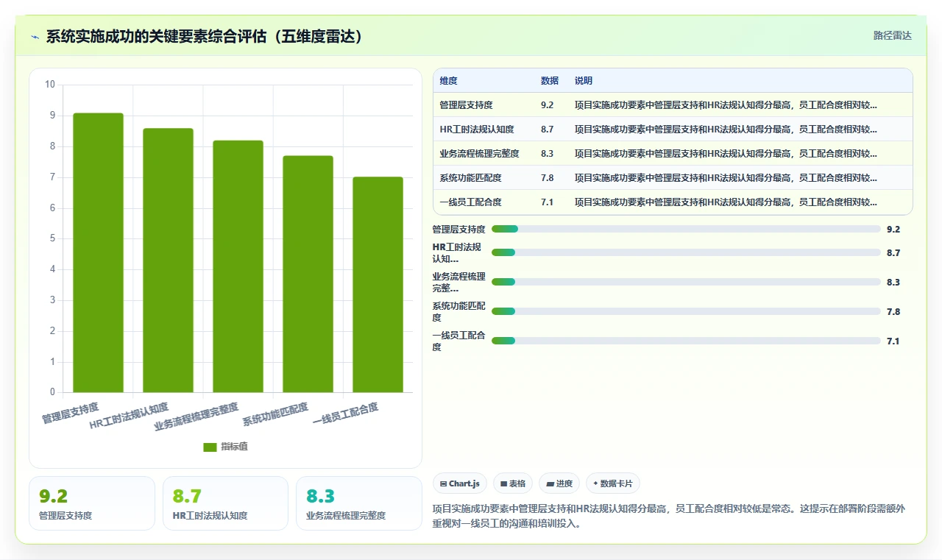
Task: Click the 管理层支持度 x-axis label
Action: pyautogui.click(x=71, y=413)
